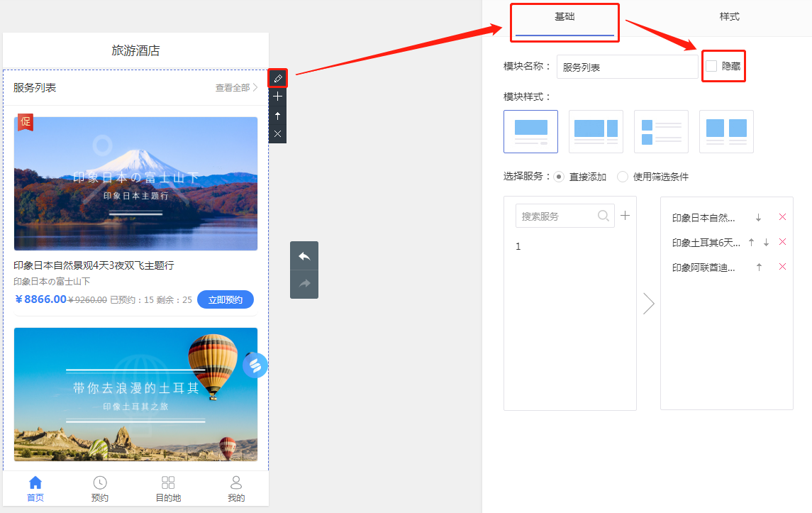Move the service list module up with the arrow icon

point(277,115)
